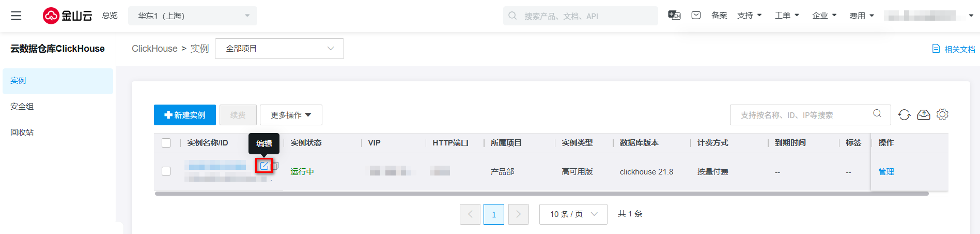Viewport: 980px width, 234px height.
Task: Click the 实例类型 column header
Action: [577, 143]
